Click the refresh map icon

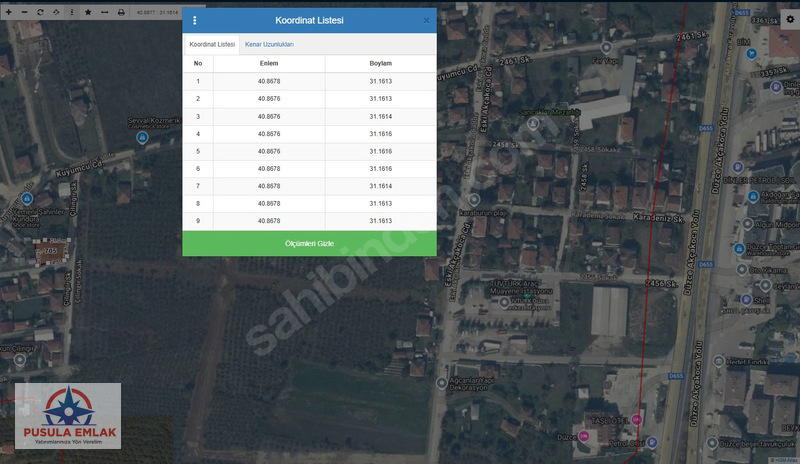point(40,11)
